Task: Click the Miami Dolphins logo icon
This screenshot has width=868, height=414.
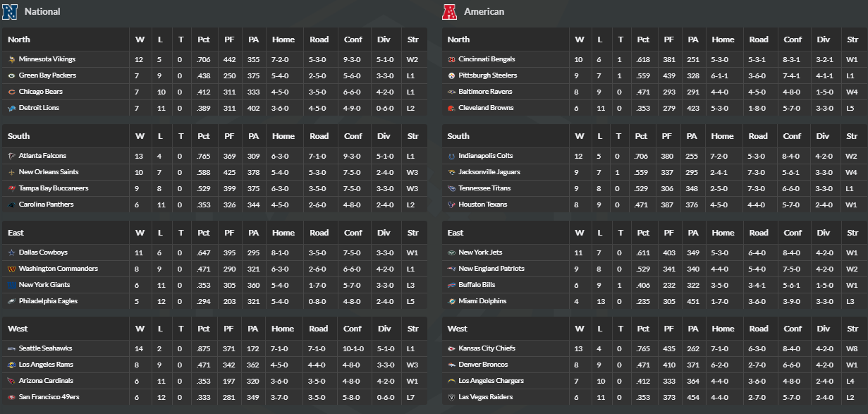Action: (451, 301)
